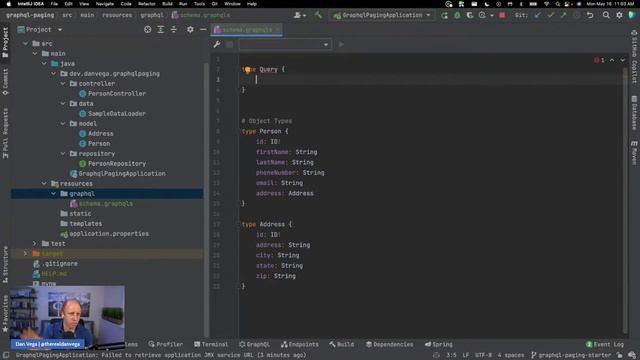Click the locate target icon in Project panel

pos(148,29)
